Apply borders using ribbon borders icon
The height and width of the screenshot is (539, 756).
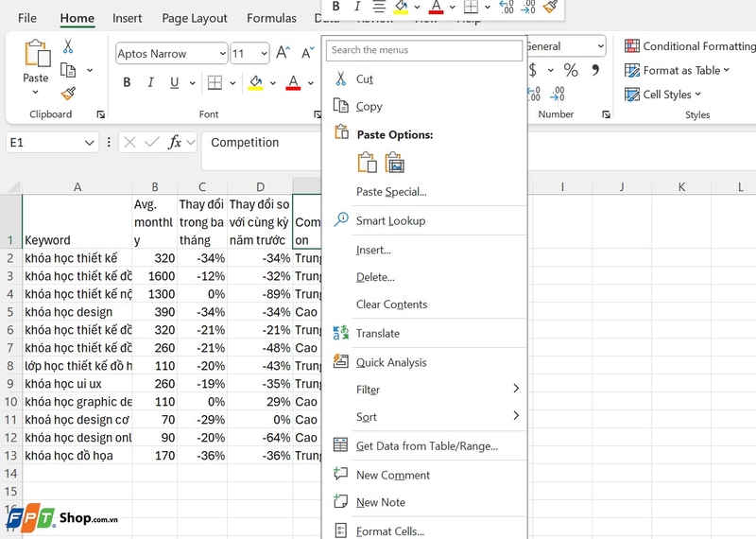click(x=215, y=82)
